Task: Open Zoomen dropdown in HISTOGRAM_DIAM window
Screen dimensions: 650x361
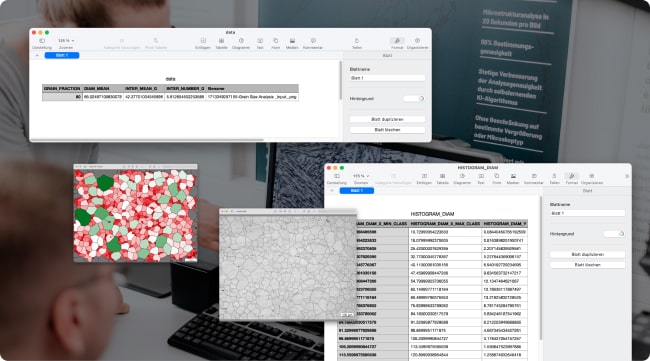Action: point(361,179)
